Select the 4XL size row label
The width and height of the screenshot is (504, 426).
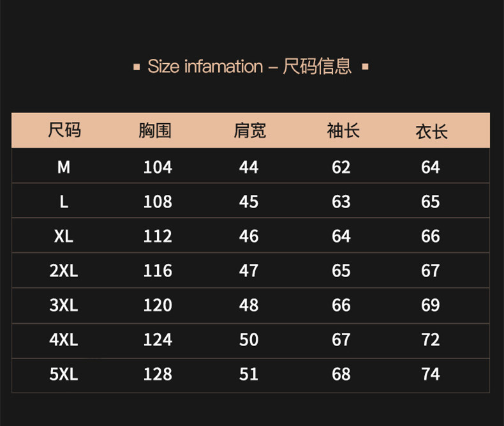(x=64, y=340)
